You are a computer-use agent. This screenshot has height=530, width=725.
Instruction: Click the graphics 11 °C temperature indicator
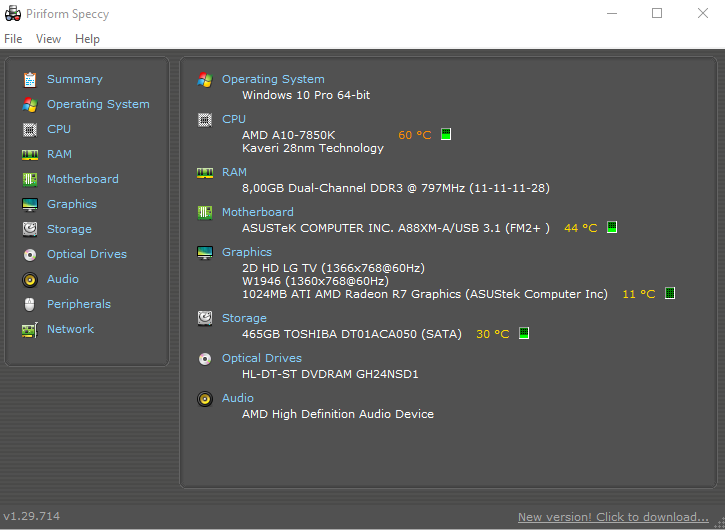[x=670, y=293]
